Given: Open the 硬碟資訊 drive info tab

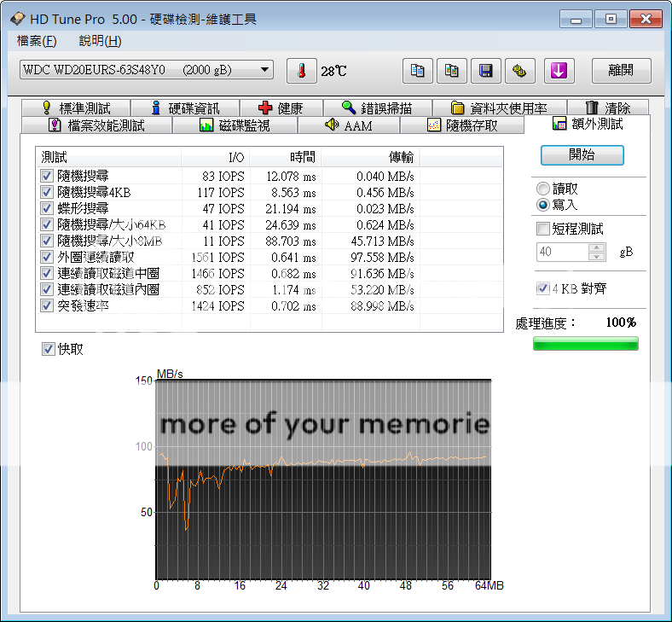Looking at the screenshot, I should point(184,108).
